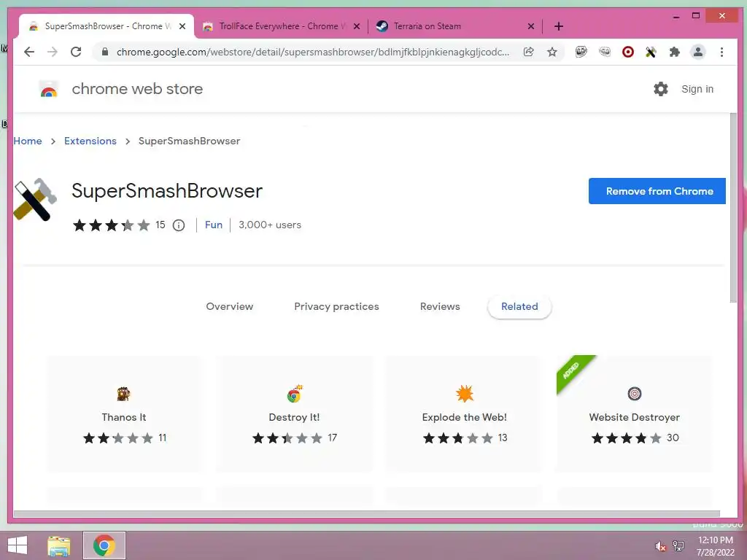
Task: Click the Chrome Web Store rainbow logo
Action: [49, 89]
